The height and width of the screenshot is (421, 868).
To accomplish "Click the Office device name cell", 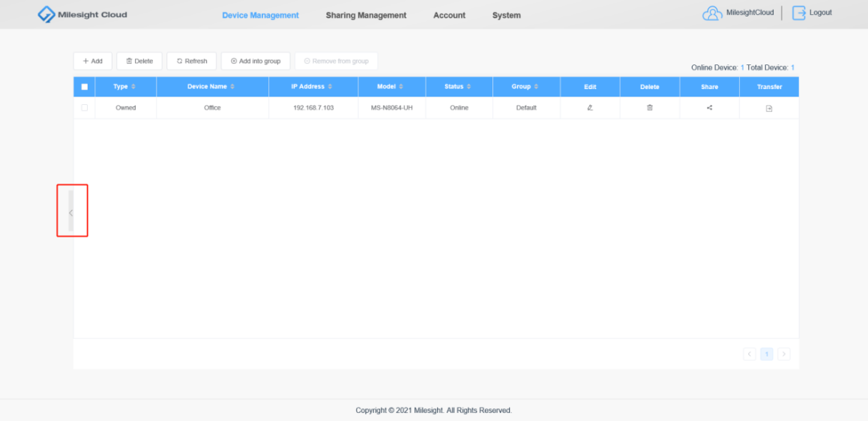I will point(213,108).
